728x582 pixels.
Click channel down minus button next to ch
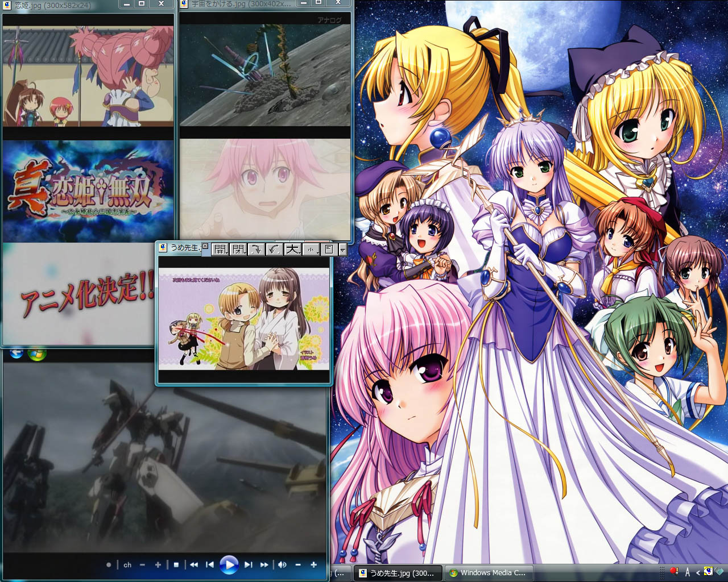tap(142, 565)
